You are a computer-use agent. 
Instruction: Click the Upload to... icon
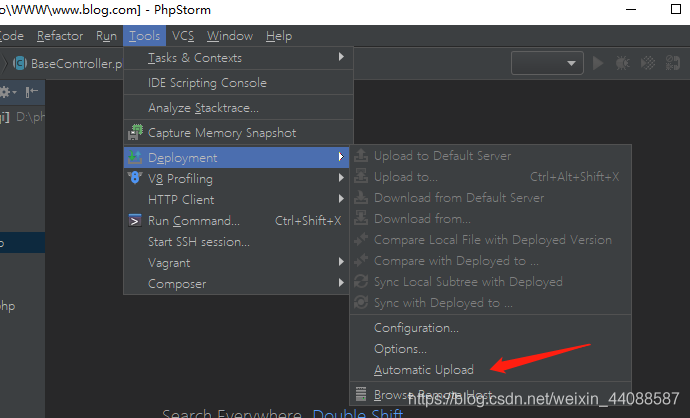pyautogui.click(x=361, y=176)
